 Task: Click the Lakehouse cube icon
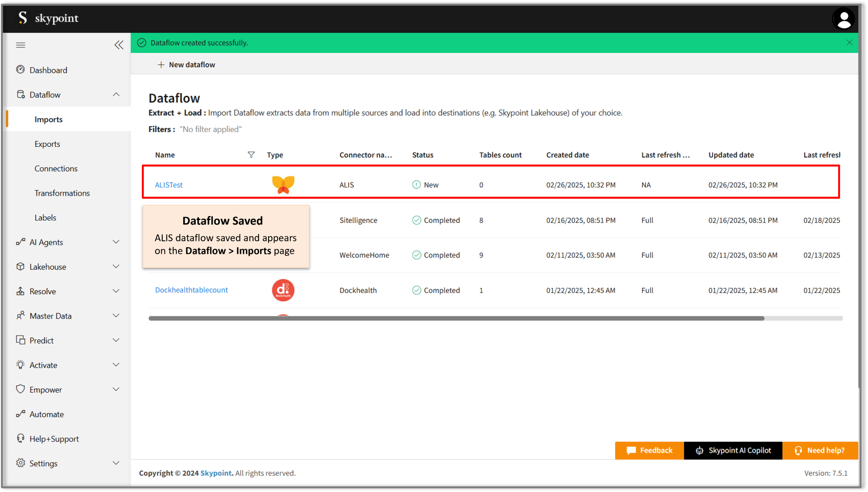coord(20,267)
